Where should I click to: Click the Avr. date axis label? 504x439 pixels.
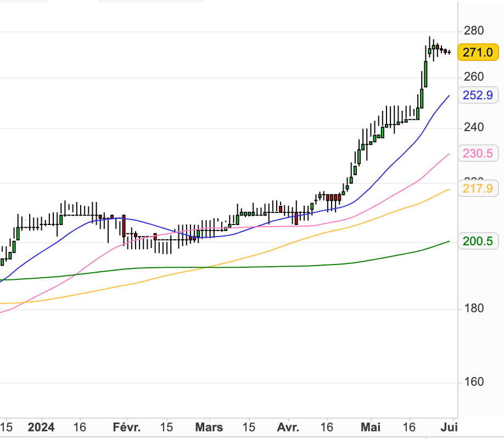pos(288,427)
